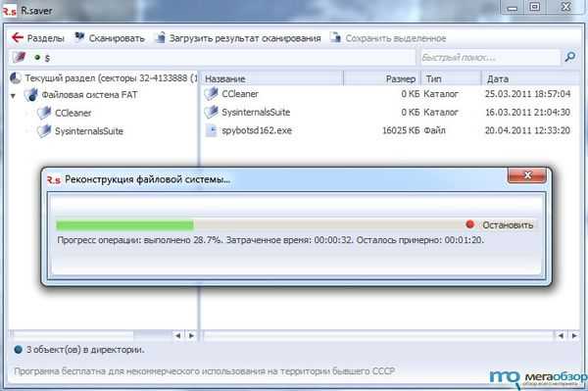The image size is (588, 391).
Task: Click left arrow of the tree pane scrollbar
Action: (x=178, y=335)
